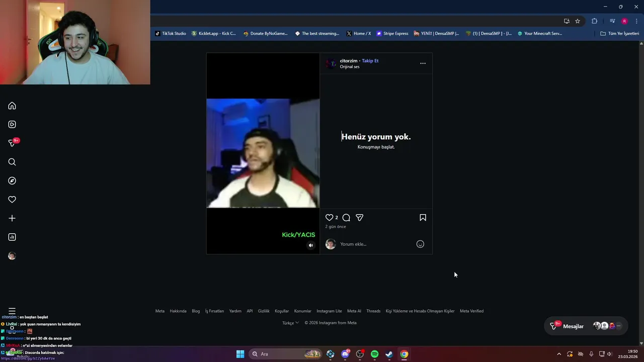Open the Chrome profile avatar 'R'
This screenshot has height=362, width=644.
tap(624, 21)
